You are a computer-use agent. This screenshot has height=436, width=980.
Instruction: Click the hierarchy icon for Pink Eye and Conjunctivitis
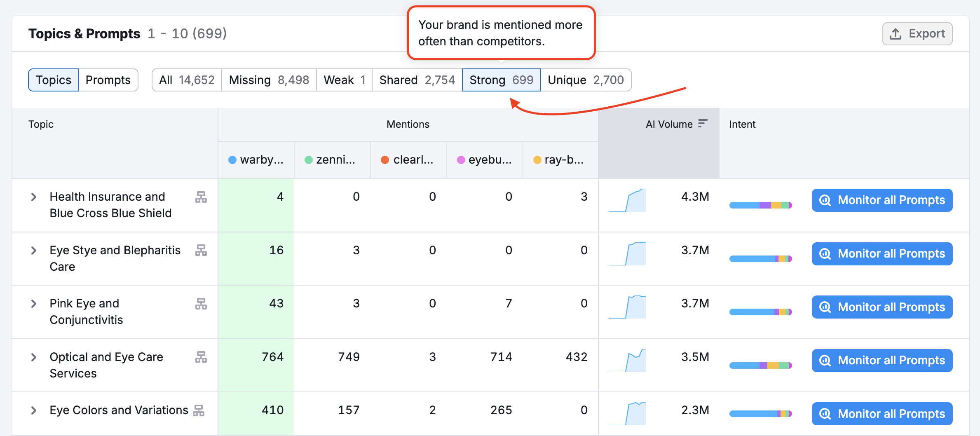[202, 304]
